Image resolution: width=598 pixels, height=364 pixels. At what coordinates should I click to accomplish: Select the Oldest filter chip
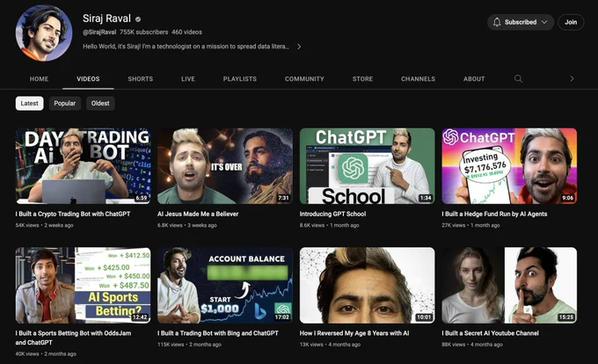[100, 104]
